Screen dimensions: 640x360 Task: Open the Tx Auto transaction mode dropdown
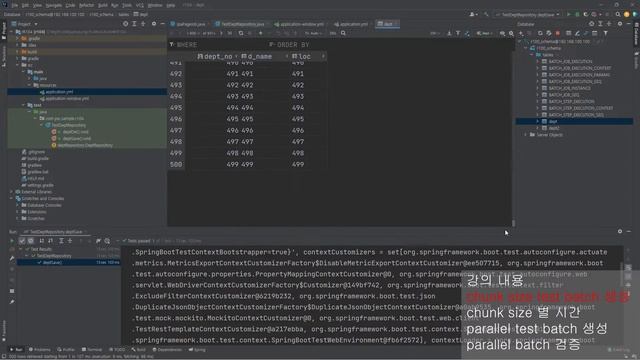pos(313,33)
